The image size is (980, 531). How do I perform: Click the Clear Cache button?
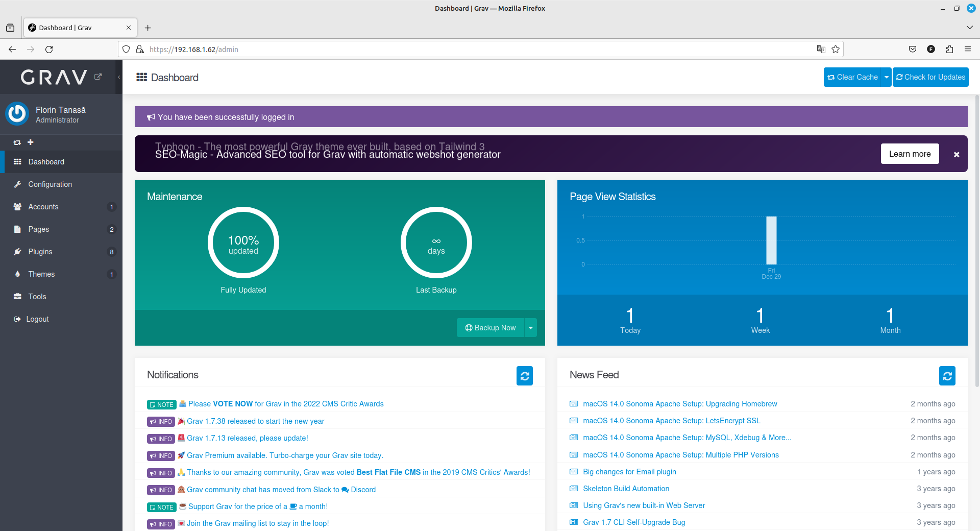point(852,77)
